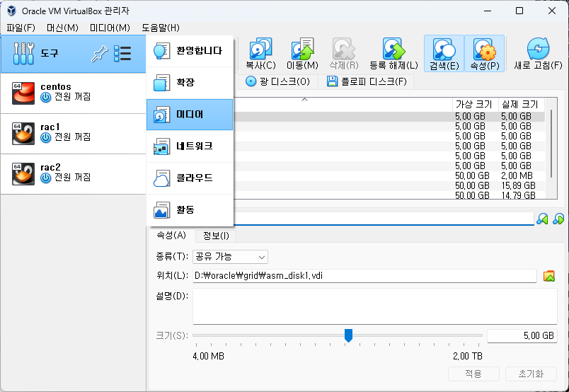
Task: Click the size value field showing 5,00 GB
Action: coord(522,335)
